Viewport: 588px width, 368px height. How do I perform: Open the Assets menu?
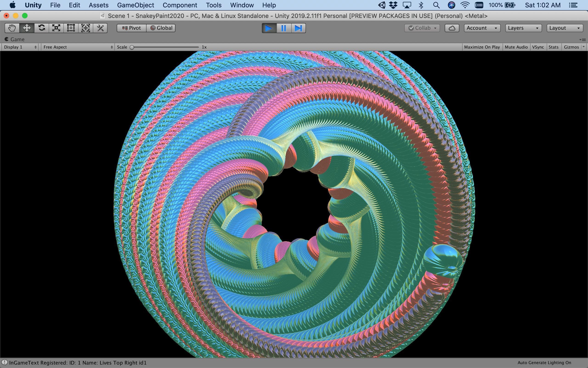tap(98, 5)
